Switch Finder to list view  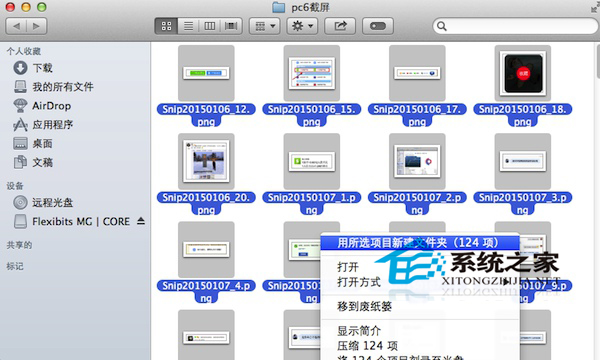(188, 26)
